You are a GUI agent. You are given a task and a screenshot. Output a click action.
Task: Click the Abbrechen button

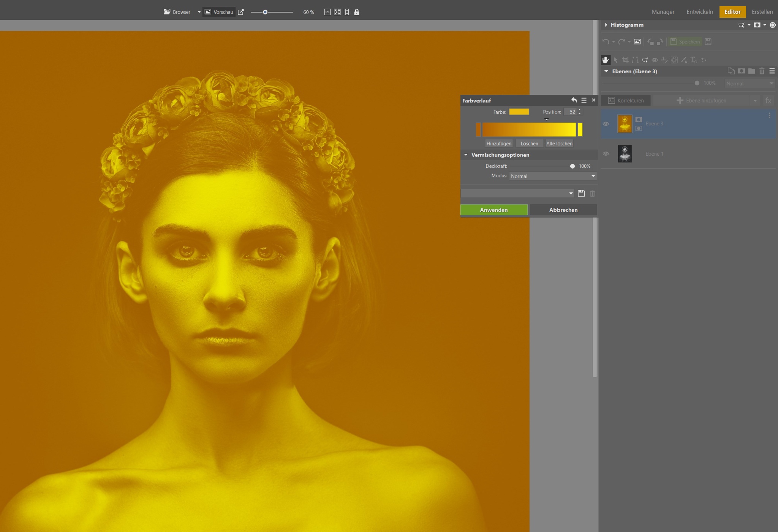tap(563, 210)
